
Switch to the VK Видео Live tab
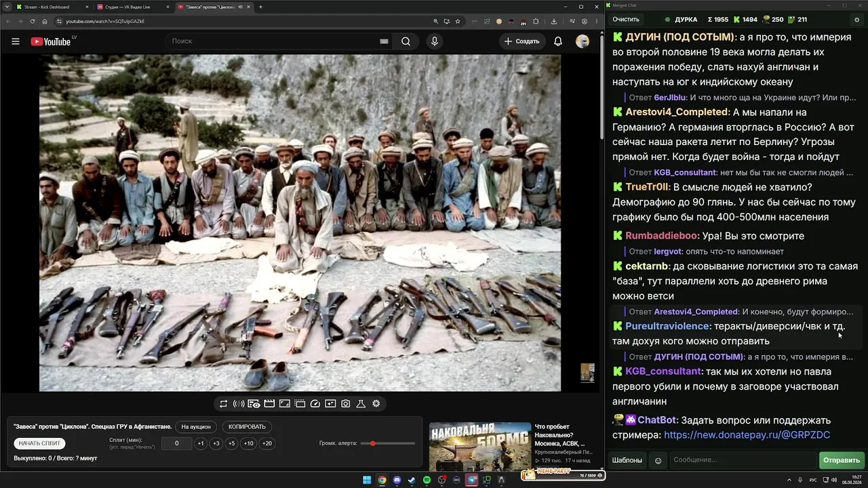[132, 7]
